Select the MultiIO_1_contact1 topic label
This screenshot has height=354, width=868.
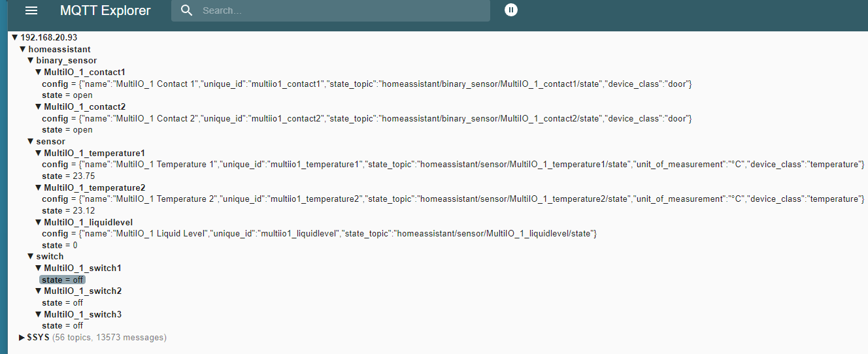(x=84, y=72)
